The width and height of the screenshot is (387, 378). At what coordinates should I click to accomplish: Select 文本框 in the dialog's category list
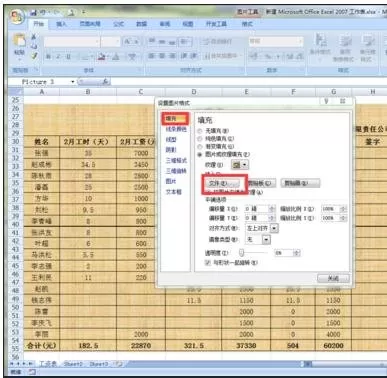coord(173,192)
